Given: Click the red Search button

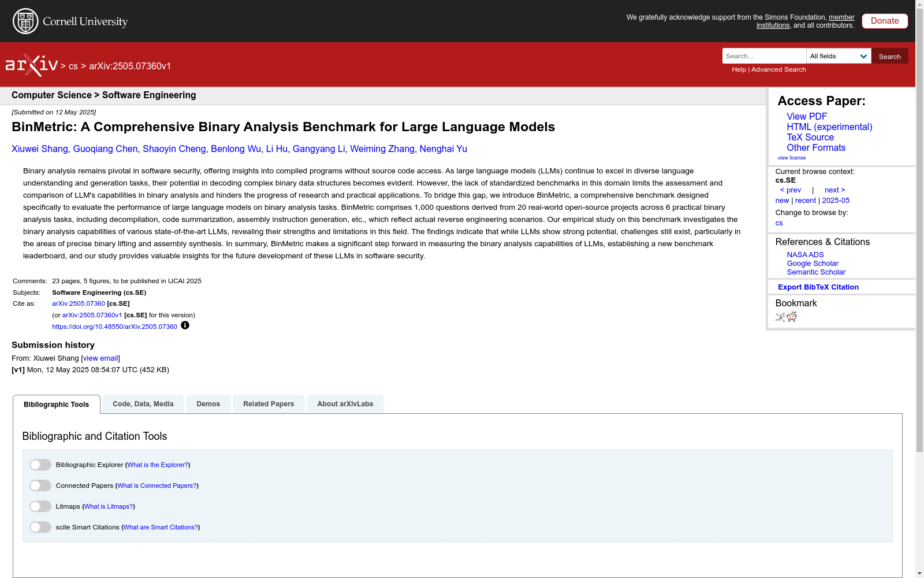Looking at the screenshot, I should (890, 56).
